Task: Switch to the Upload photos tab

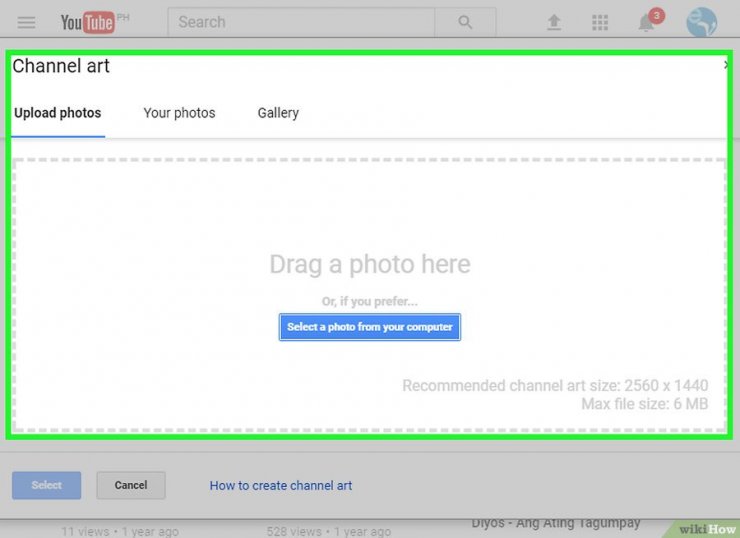Action: click(58, 113)
